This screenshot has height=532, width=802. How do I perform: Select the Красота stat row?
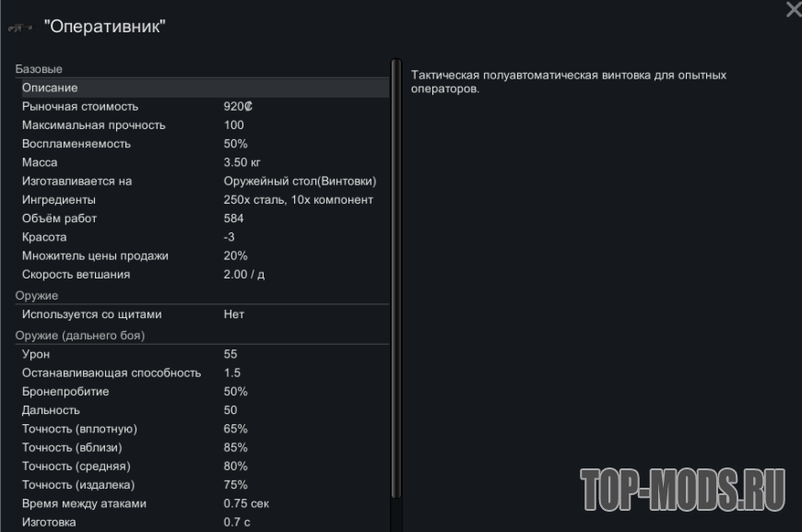(x=205, y=237)
